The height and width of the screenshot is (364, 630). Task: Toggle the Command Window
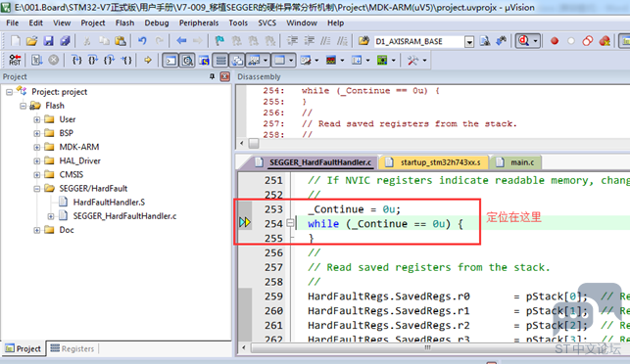[170, 61]
